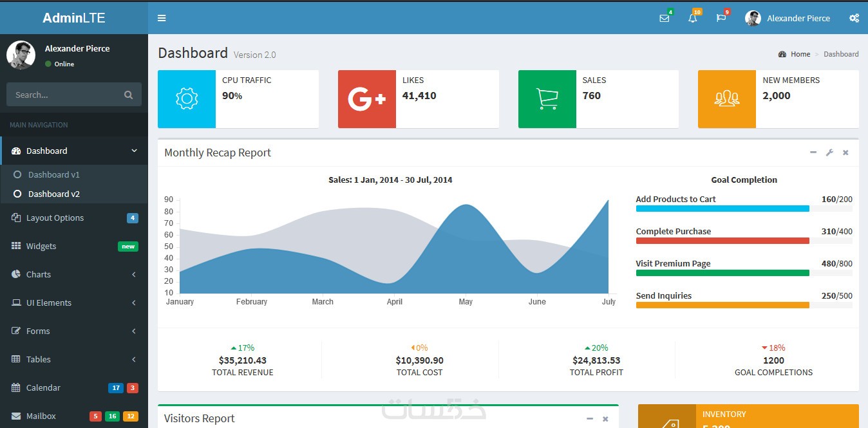Open control sidebar gears icon
Image resolution: width=868 pixels, height=428 pixels.
854,18
